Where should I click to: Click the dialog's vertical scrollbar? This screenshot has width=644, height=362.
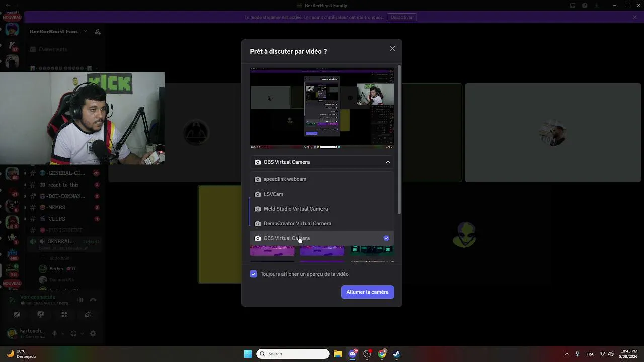(x=399, y=140)
